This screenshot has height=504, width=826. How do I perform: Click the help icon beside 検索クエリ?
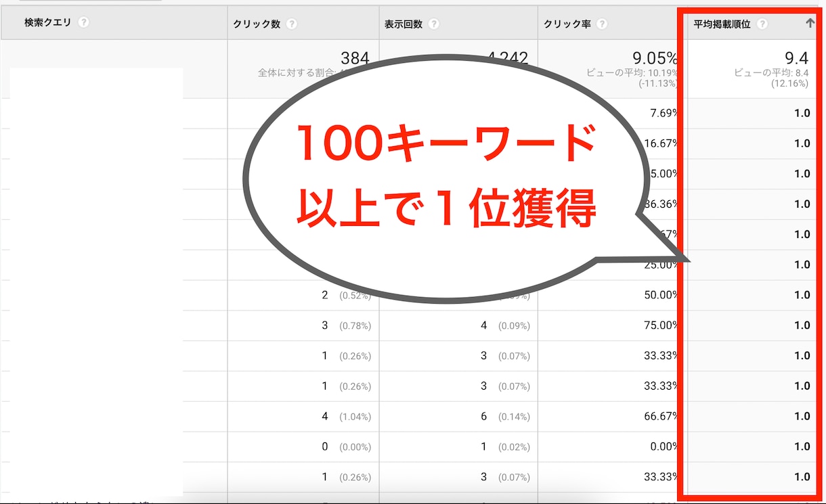(x=83, y=22)
